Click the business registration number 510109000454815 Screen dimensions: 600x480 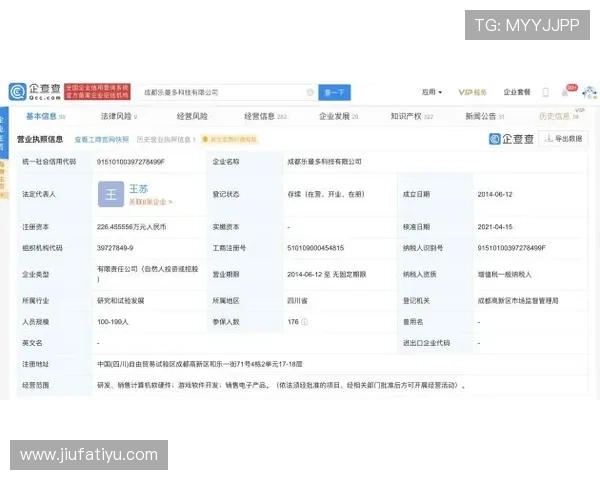315,248
